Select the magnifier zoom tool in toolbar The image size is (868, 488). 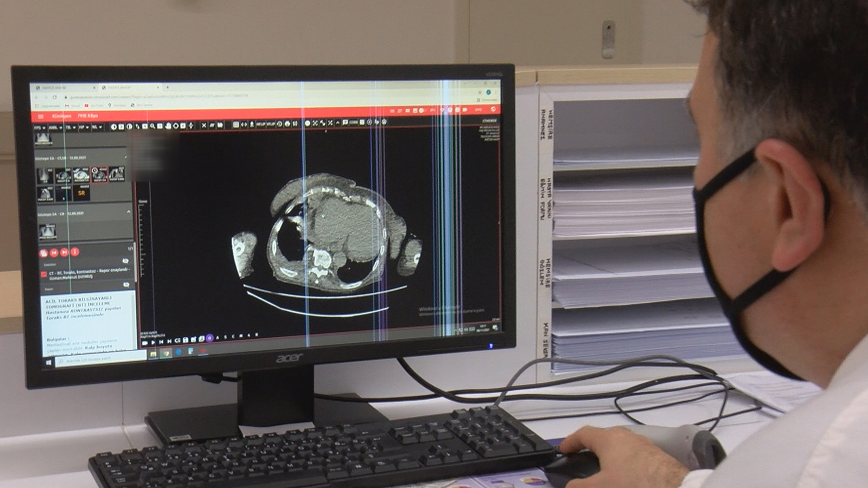(x=153, y=126)
